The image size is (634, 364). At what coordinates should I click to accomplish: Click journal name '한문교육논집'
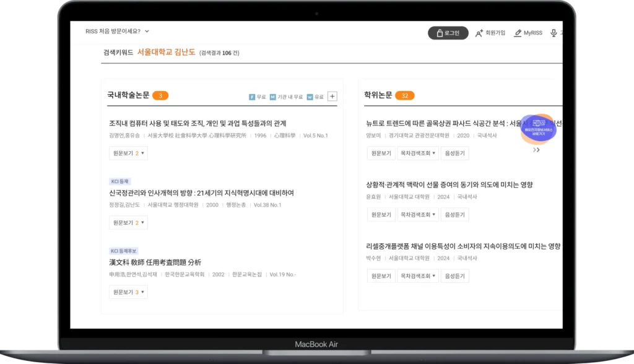(246, 275)
